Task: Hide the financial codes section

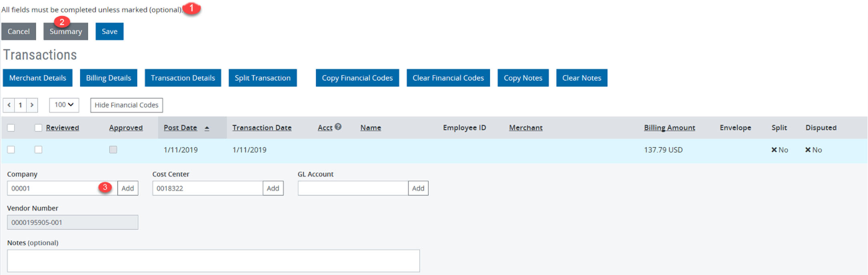Action: coord(126,105)
